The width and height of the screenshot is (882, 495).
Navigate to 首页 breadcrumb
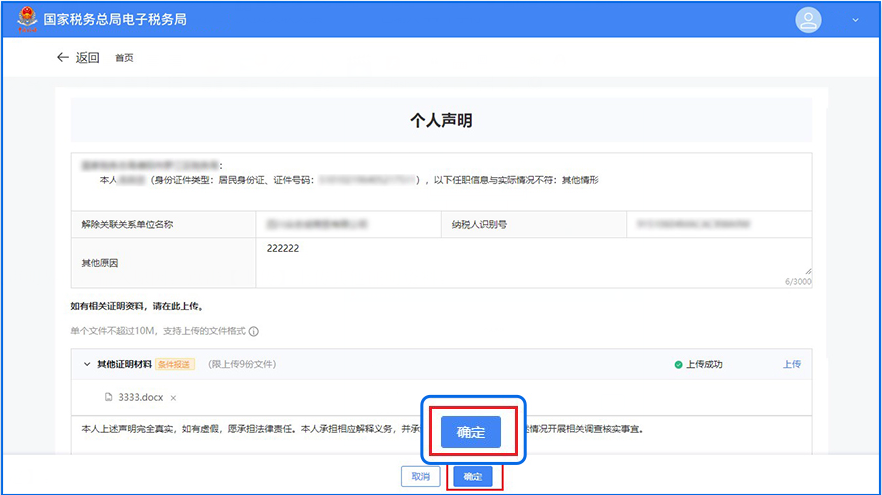(124, 58)
